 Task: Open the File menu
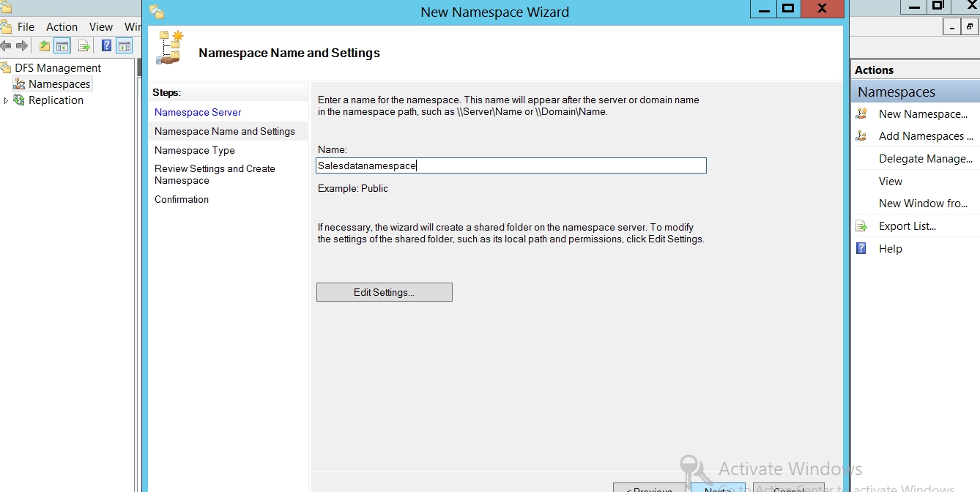[26, 26]
